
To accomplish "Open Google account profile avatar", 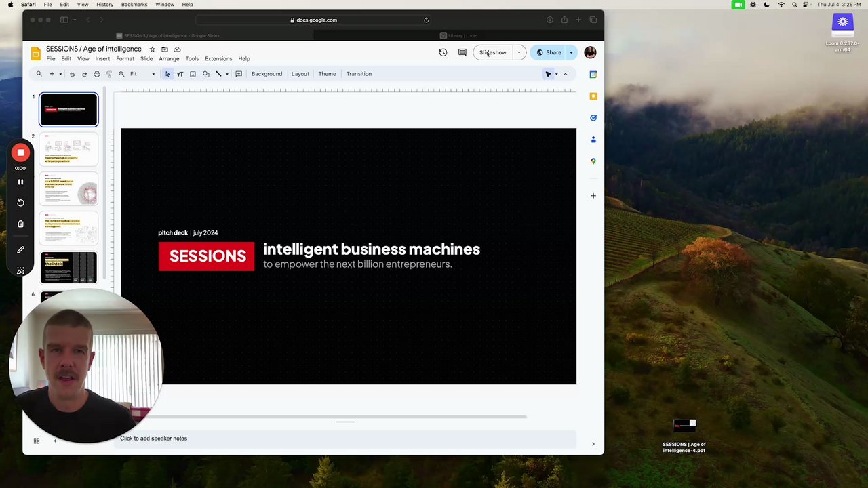I will pos(590,52).
